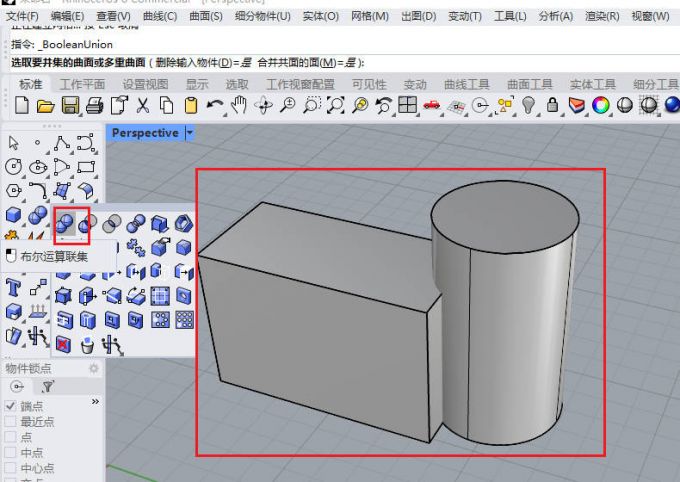680x482 pixels.
Task: Open the osnap panel gear settings
Action: [94, 369]
